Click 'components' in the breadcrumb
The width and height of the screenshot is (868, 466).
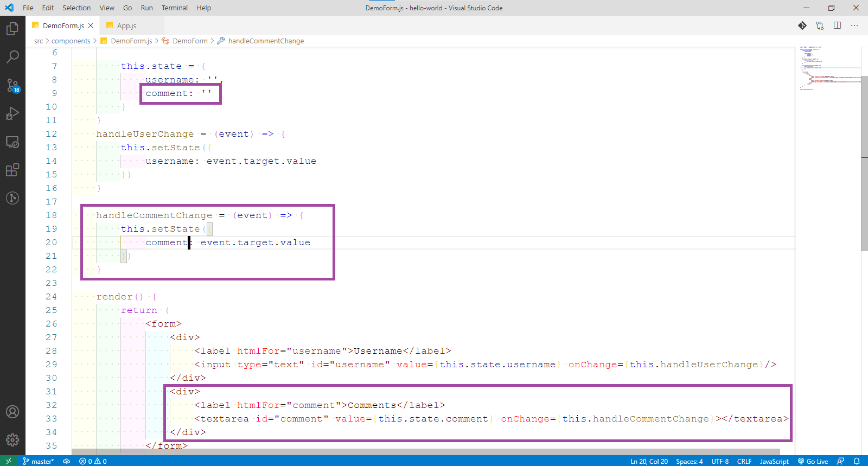coord(71,41)
